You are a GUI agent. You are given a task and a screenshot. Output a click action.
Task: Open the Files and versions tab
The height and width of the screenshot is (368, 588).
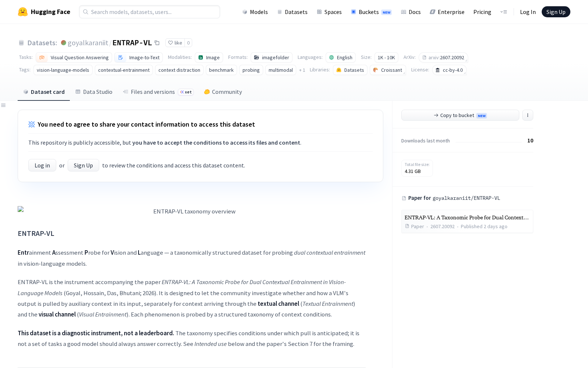pyautogui.click(x=158, y=92)
